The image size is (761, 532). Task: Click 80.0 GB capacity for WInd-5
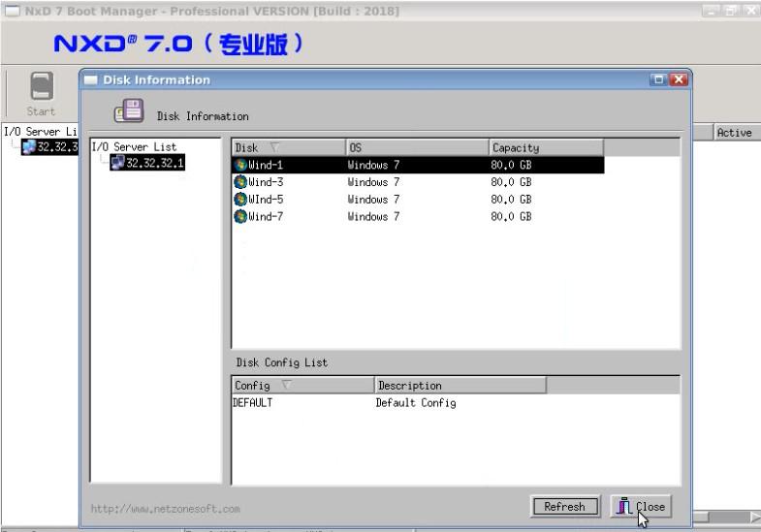point(511,200)
